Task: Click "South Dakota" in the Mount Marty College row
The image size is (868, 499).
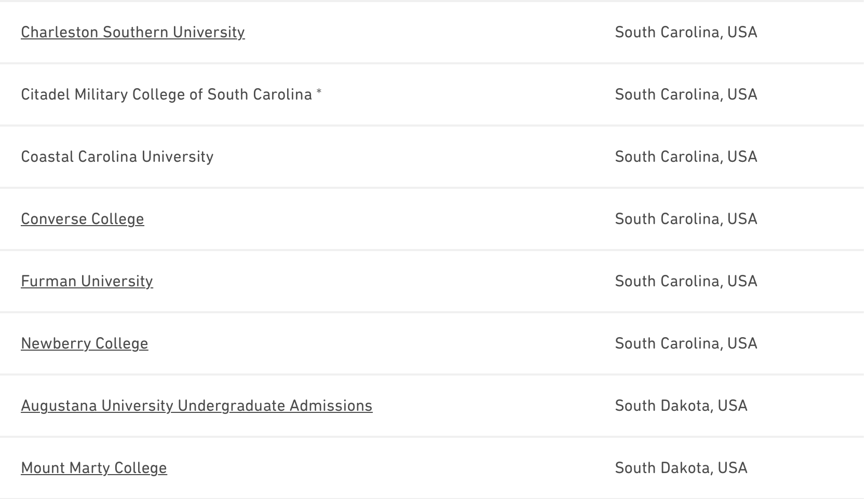Action: pos(662,468)
